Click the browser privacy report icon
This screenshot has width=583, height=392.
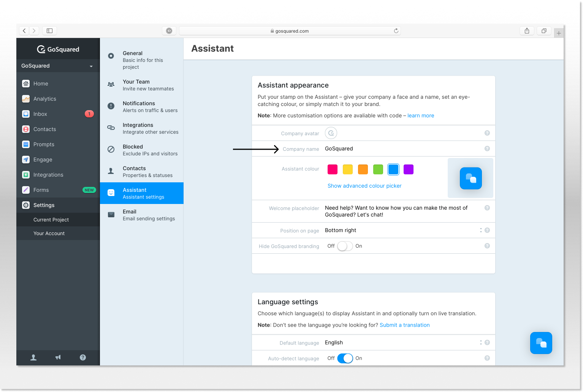click(x=169, y=31)
